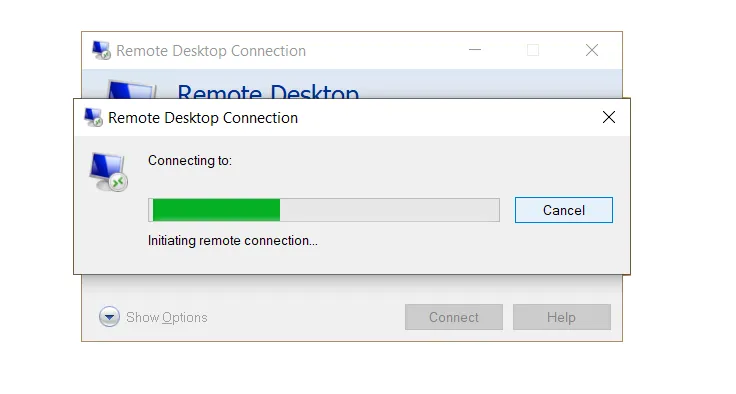
Task: Close the Connecting to progress dialog
Action: 609,117
